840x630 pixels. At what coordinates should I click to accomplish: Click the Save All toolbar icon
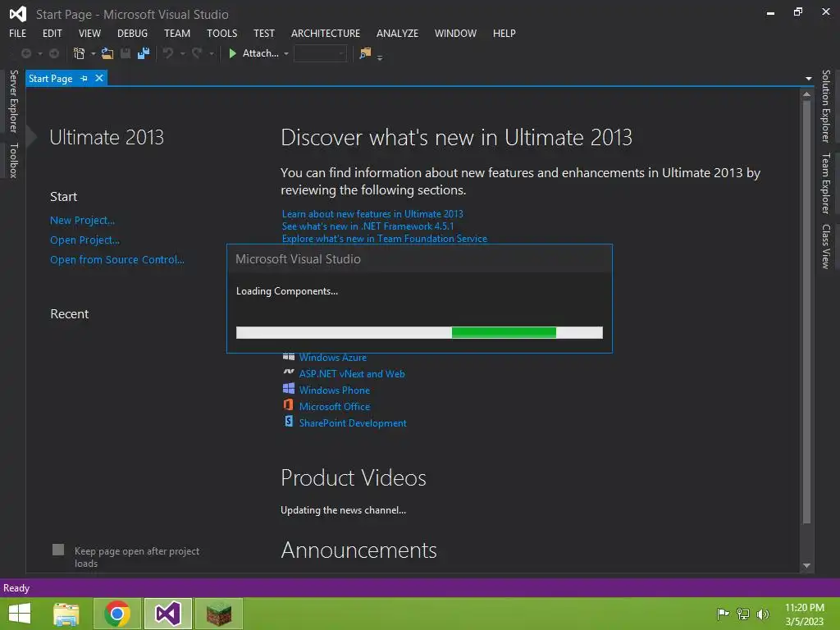(143, 53)
